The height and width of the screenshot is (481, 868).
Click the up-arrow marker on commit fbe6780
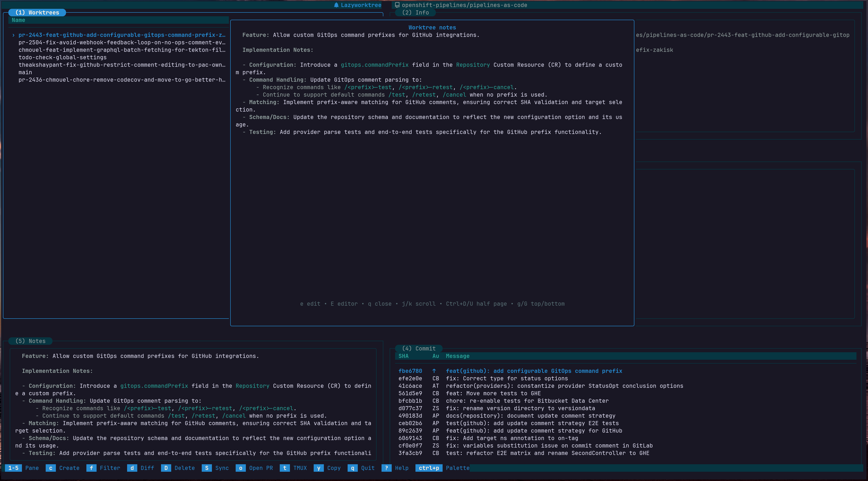click(x=434, y=371)
